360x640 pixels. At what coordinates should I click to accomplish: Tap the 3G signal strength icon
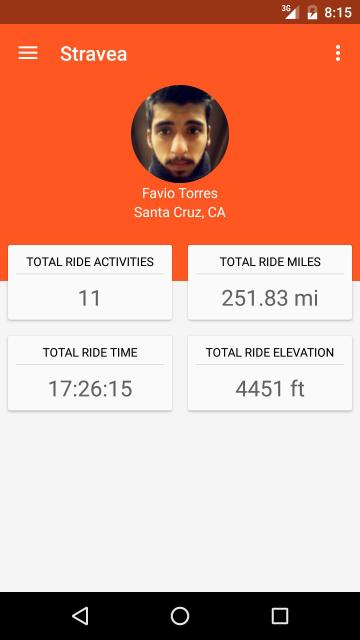click(x=291, y=12)
